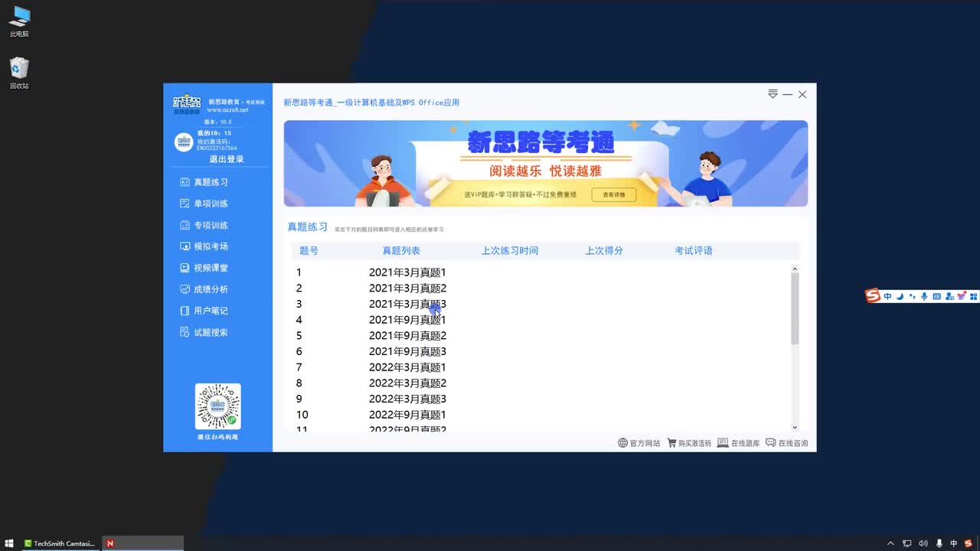Click the 上次练习时间 column header
The width and height of the screenshot is (980, 551).
tap(510, 251)
